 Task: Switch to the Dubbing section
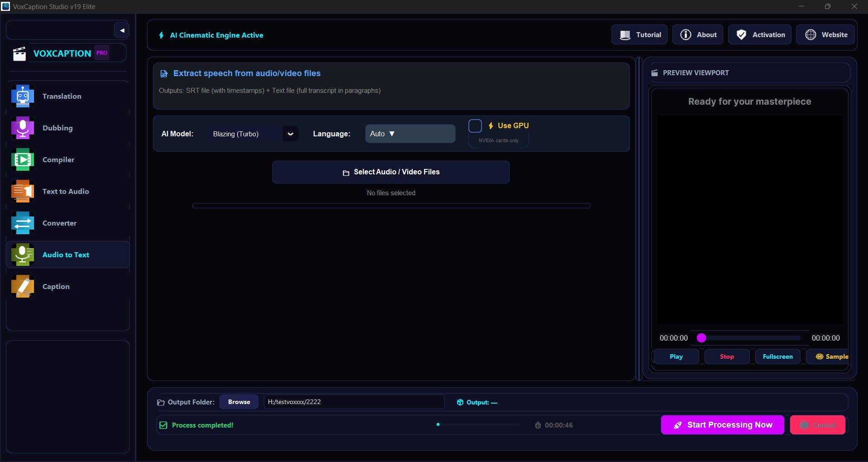68,128
